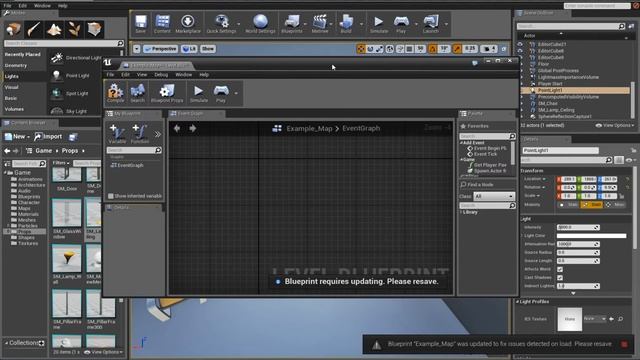Open the Blueprint Play options dropdown arrow

click(x=236, y=93)
